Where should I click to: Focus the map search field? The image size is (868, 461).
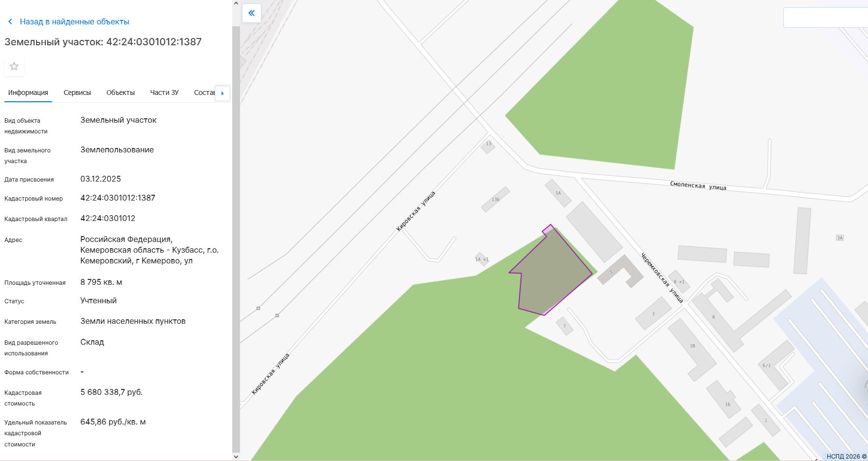click(x=825, y=18)
